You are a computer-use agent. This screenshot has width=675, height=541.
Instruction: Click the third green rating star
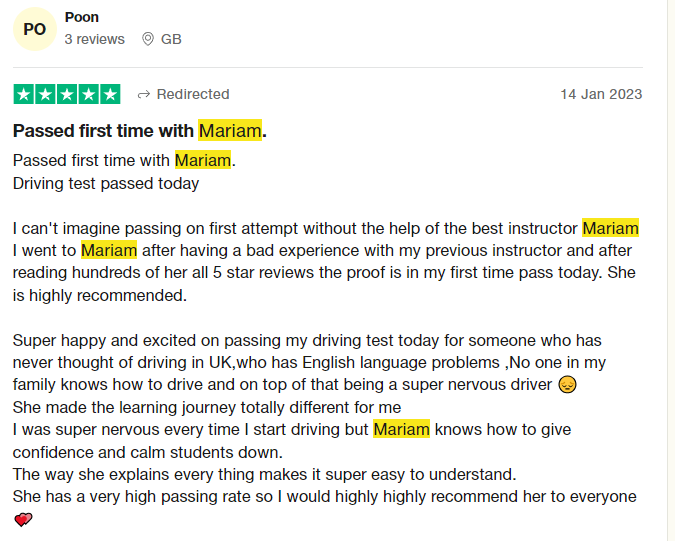(x=67, y=94)
